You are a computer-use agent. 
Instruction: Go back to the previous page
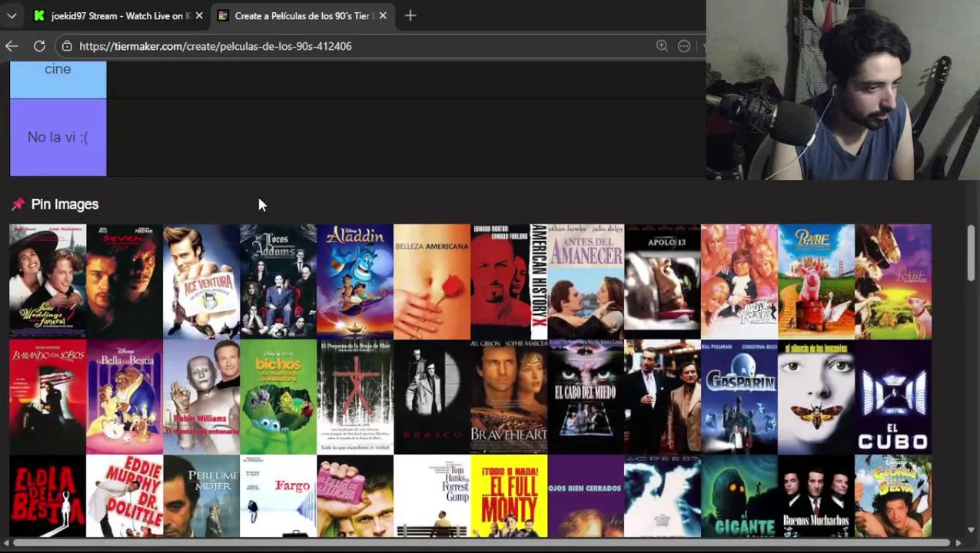tap(12, 46)
